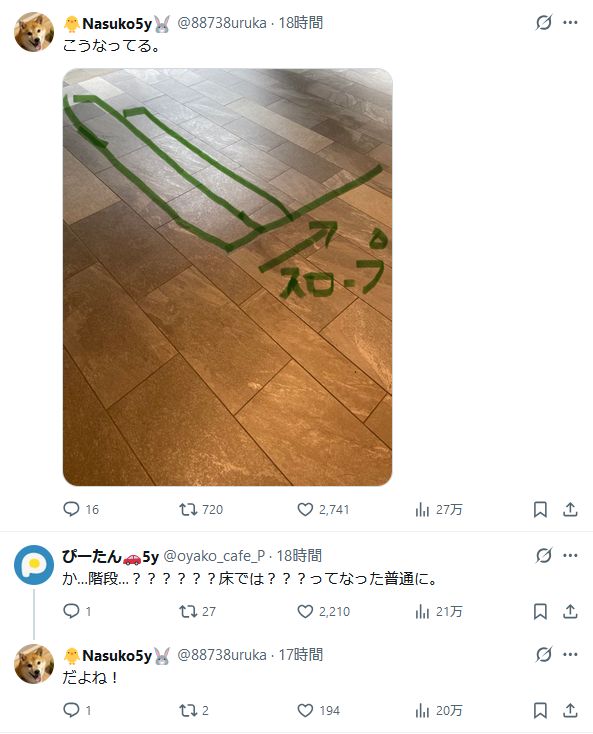
Task: Open @88738uruka handle on the top post
Action: pyautogui.click(x=221, y=23)
